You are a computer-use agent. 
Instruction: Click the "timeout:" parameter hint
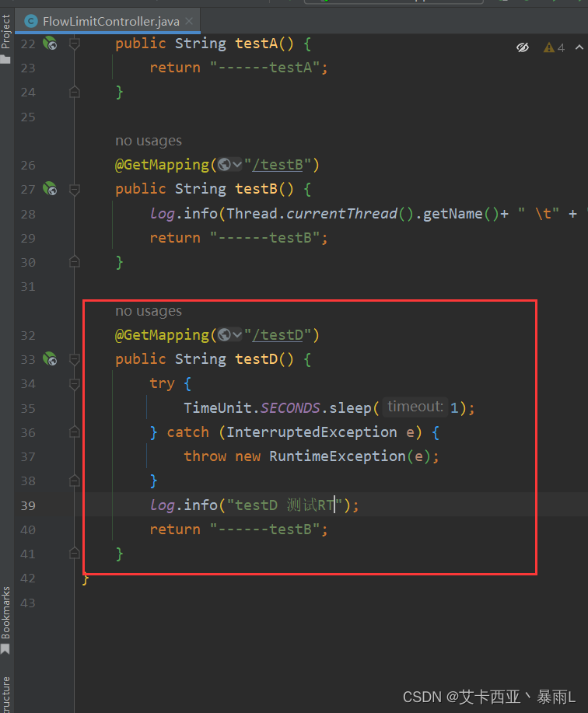[x=415, y=407]
